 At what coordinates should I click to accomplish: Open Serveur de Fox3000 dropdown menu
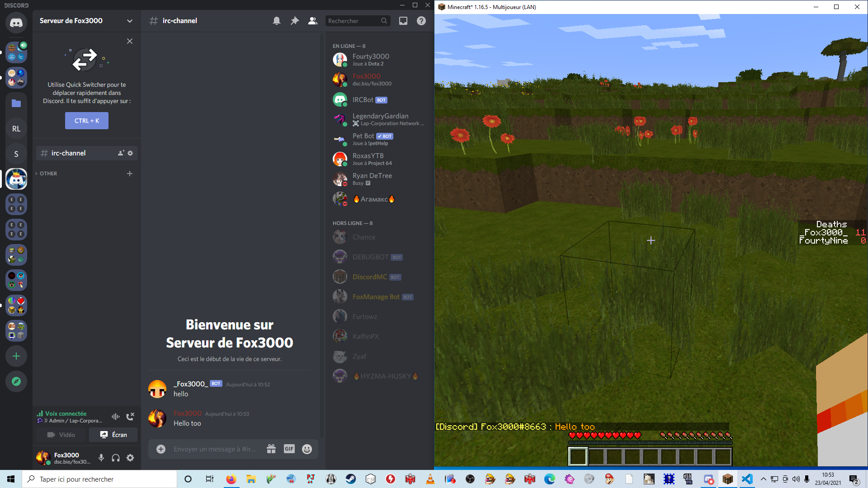tap(130, 21)
